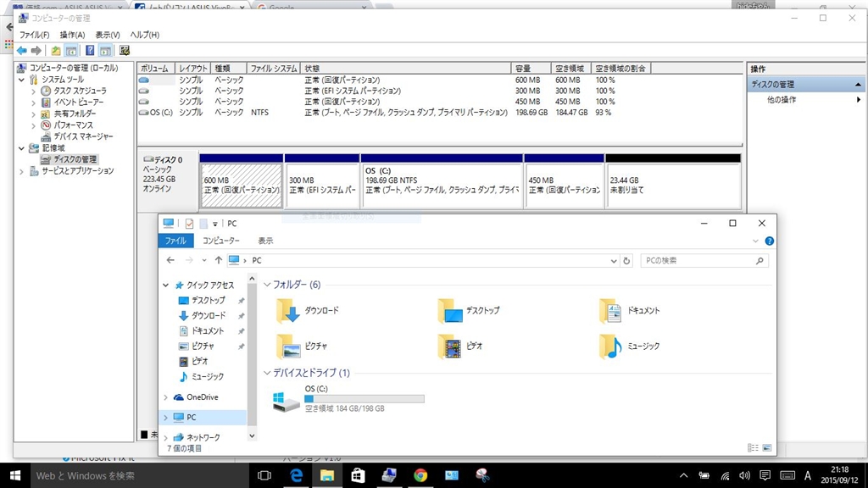
Task: Select OS (C:) drive in Explorer
Action: click(348, 399)
